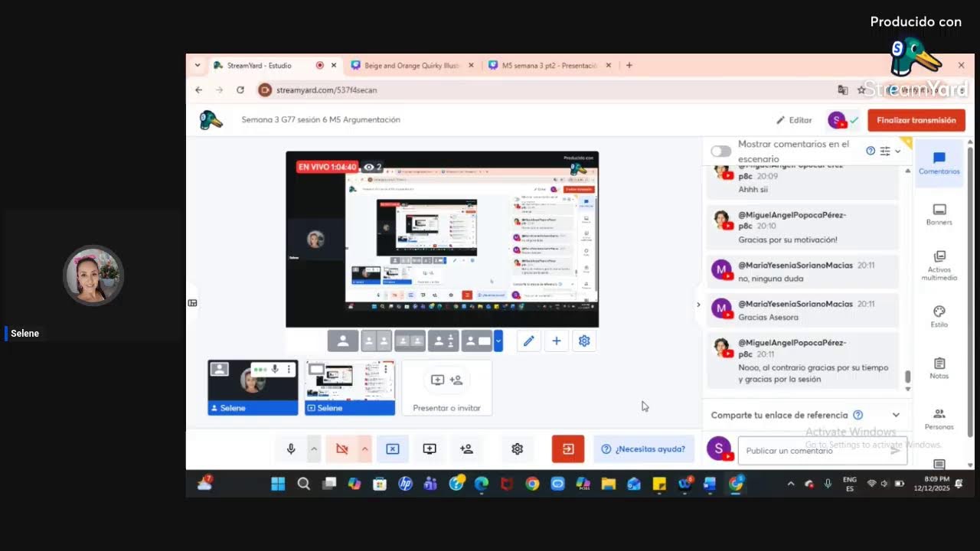Select the person plus screen layout

click(477, 341)
